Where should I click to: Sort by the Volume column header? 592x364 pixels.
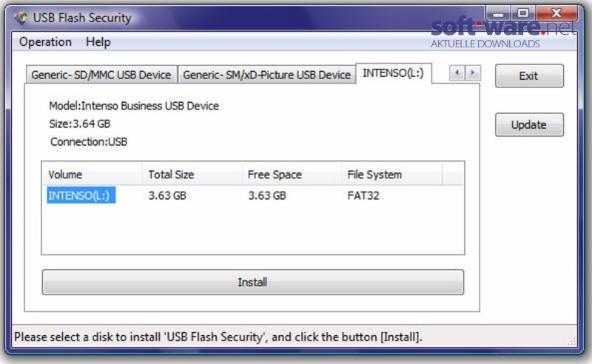click(x=92, y=175)
